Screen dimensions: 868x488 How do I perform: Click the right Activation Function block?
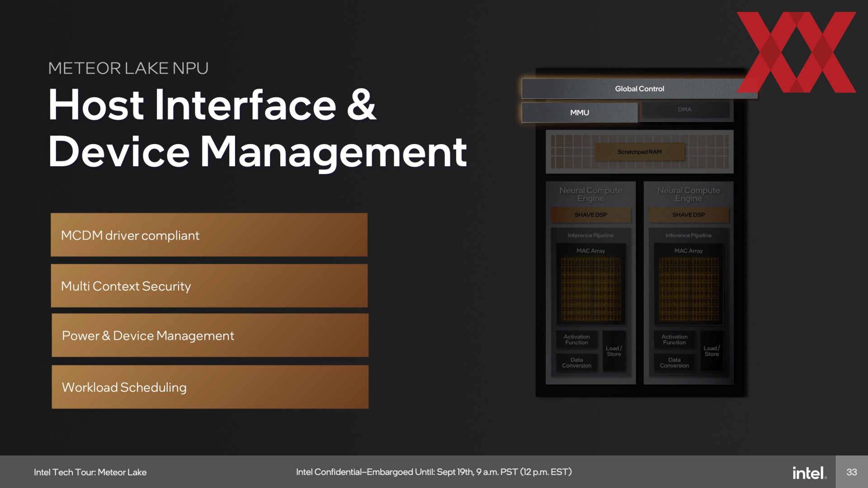(675, 340)
